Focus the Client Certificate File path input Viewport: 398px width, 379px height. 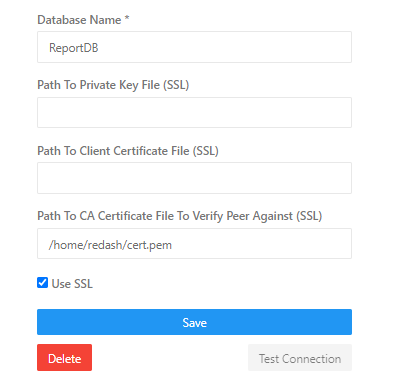point(194,178)
